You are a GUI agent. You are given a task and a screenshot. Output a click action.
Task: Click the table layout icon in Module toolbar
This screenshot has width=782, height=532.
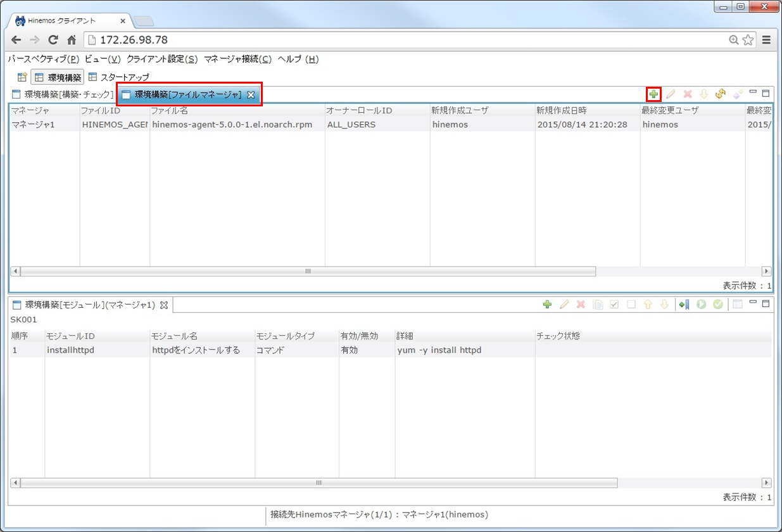pos(737,305)
